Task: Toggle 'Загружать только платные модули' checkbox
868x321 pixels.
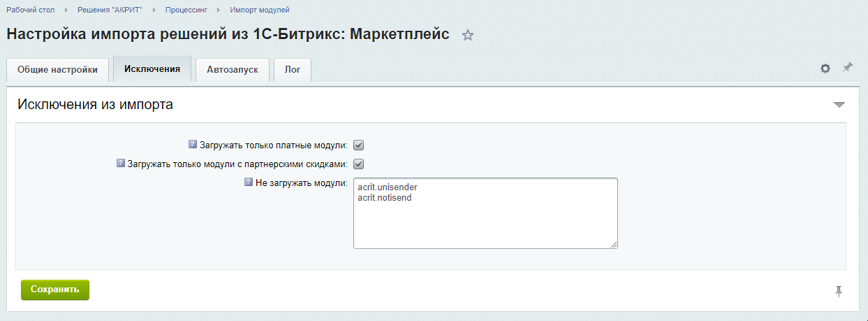Action: tap(359, 145)
